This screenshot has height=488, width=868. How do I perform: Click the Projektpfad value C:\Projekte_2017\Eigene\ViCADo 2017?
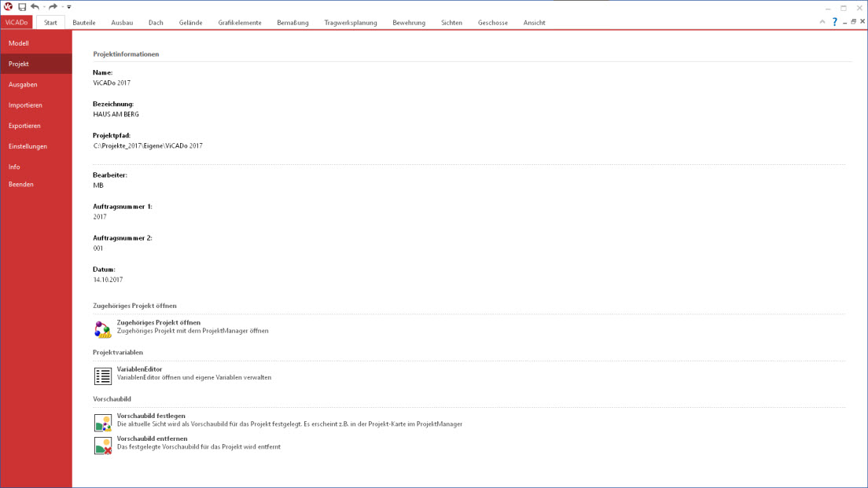click(148, 146)
